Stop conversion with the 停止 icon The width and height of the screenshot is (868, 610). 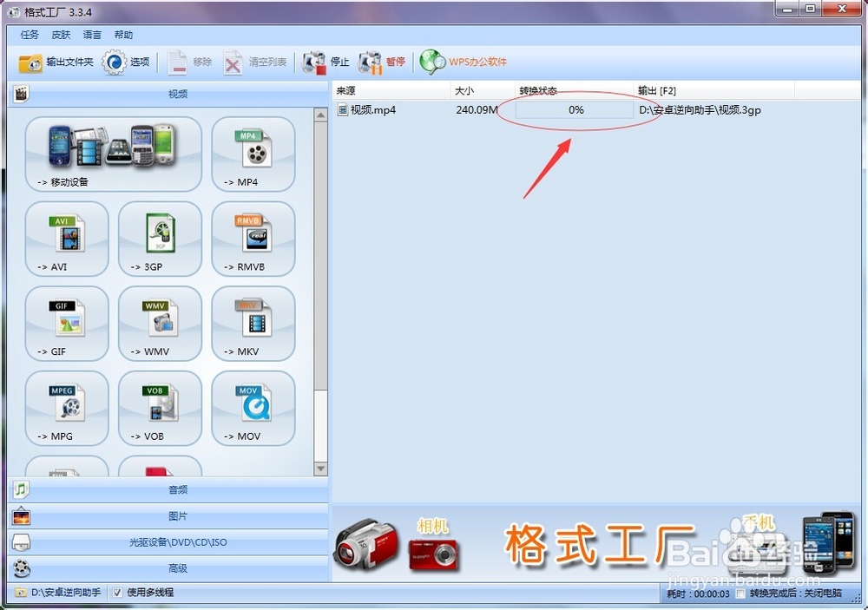click(x=313, y=62)
